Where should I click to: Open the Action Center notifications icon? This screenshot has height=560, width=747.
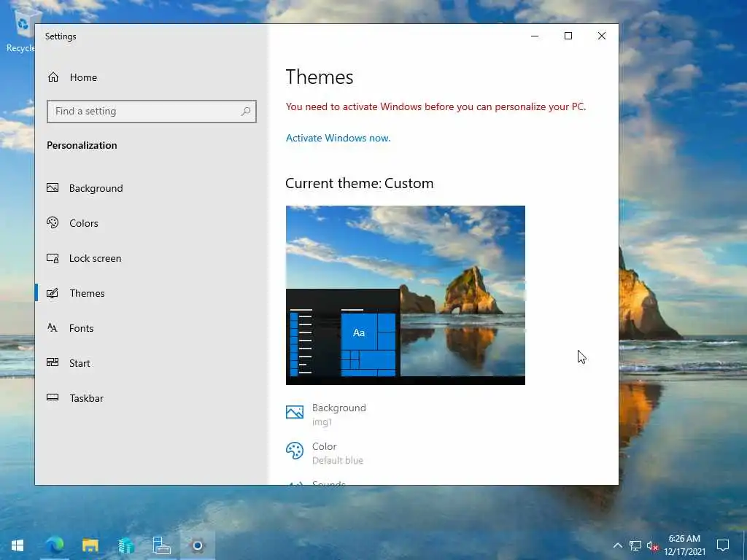click(723, 545)
